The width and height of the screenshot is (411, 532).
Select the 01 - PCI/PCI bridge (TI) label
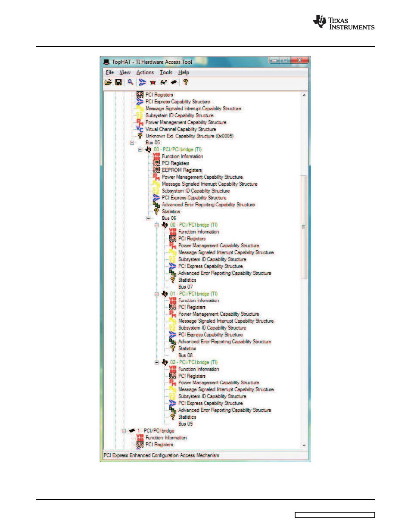194,294
